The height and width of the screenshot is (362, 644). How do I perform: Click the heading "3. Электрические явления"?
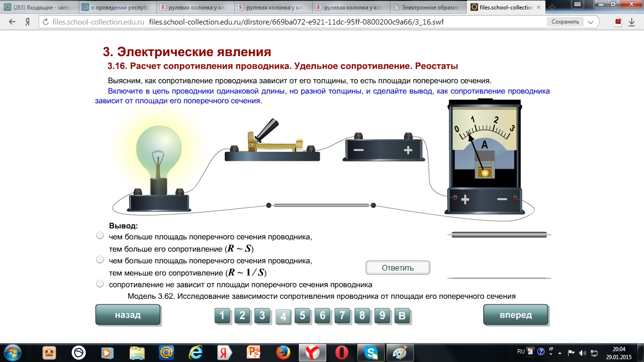click(x=187, y=52)
